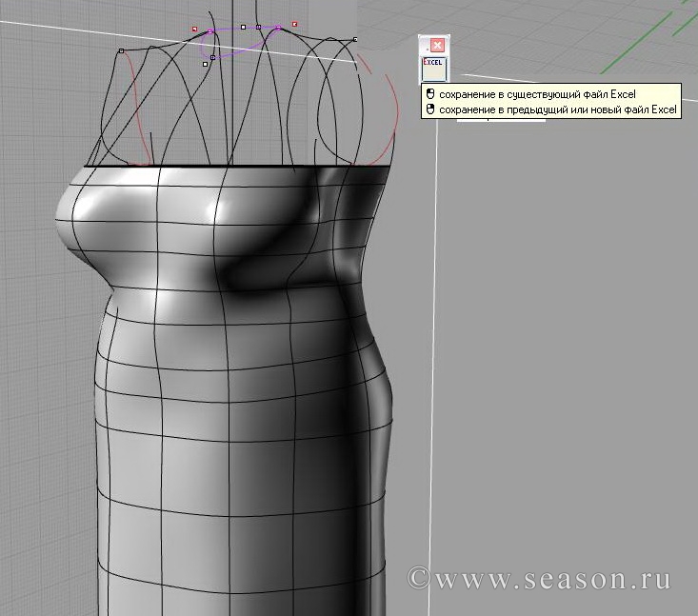Click tooltip text 'сохранение в предыдущий или новый файл Excel'
This screenshot has width=698, height=616.
[x=558, y=109]
